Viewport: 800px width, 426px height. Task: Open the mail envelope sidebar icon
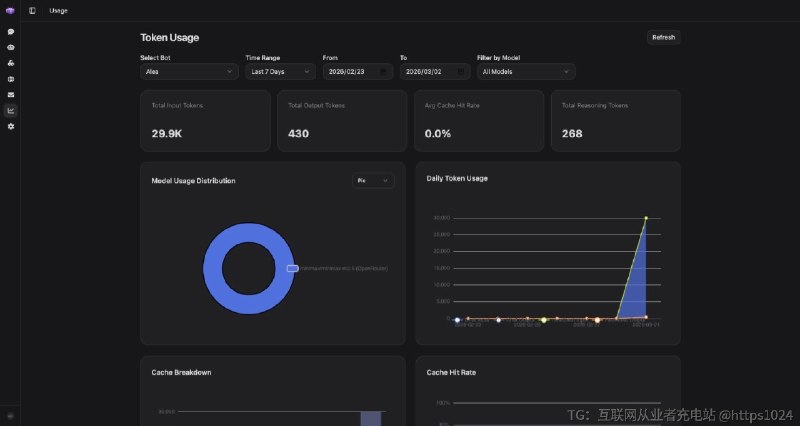[x=11, y=95]
